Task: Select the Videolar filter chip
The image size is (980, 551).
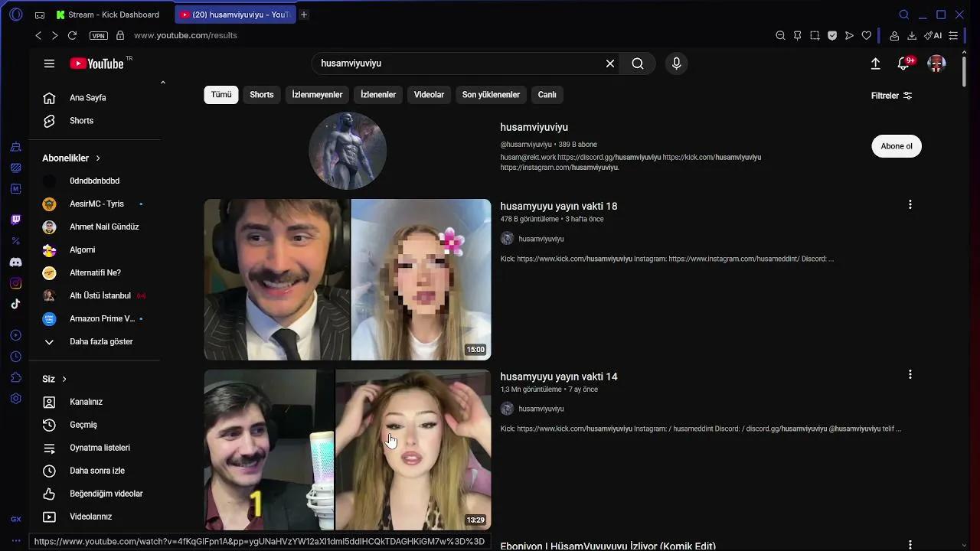Action: (430, 95)
